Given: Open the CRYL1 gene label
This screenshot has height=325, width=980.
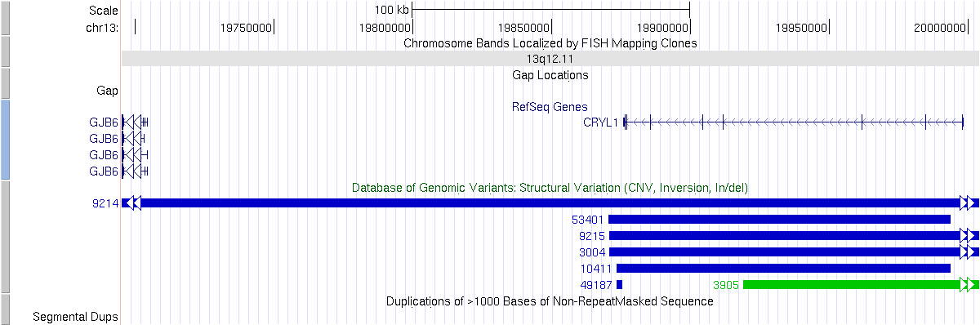Looking at the screenshot, I should [x=601, y=123].
